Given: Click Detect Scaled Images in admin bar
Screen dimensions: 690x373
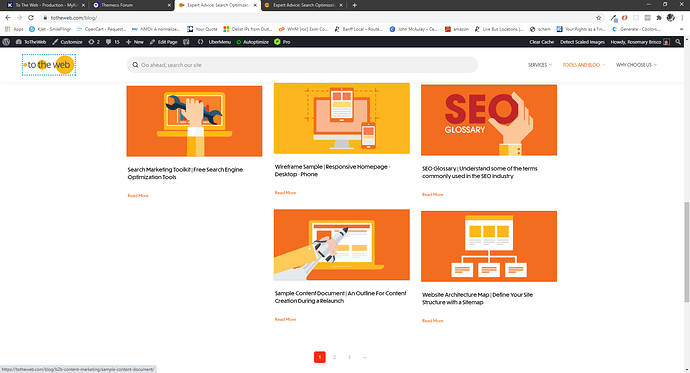Looking at the screenshot, I should 582,42.
